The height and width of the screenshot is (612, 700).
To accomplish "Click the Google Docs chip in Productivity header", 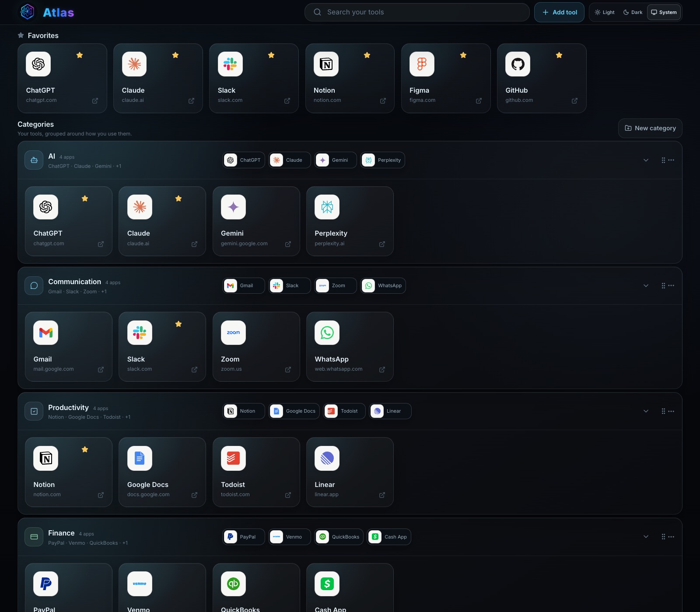I will (294, 411).
